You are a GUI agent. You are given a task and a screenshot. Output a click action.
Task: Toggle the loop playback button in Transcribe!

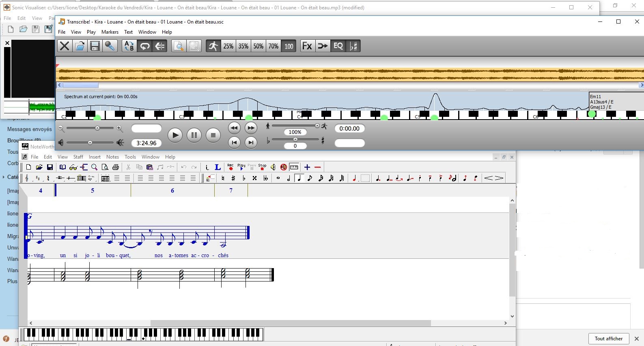[x=144, y=46]
